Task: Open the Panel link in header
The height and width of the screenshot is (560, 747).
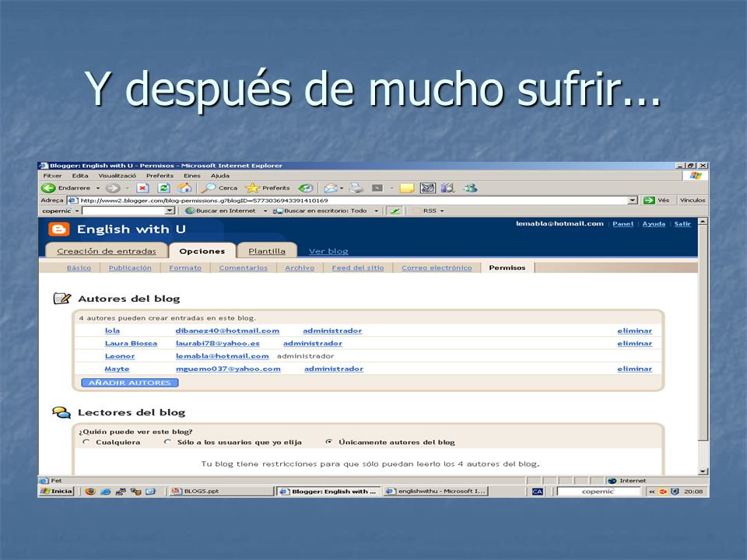Action: [x=622, y=223]
